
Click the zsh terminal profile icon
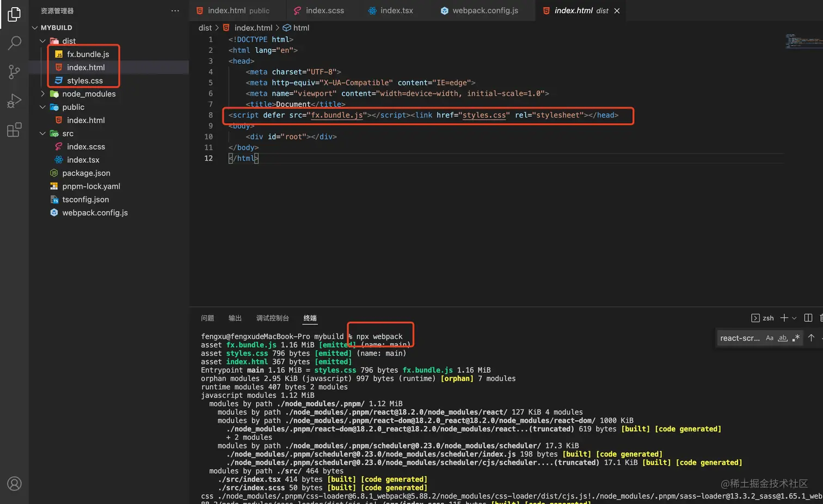click(756, 318)
